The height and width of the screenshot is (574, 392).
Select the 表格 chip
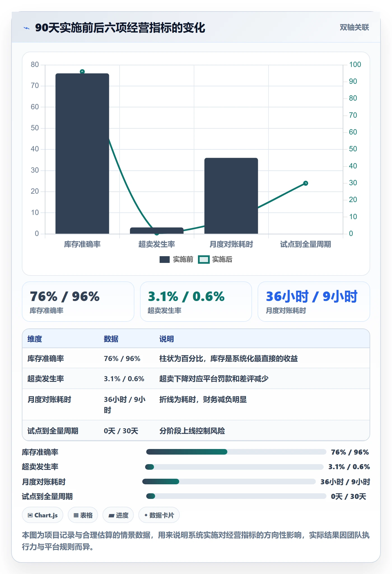coord(83,515)
